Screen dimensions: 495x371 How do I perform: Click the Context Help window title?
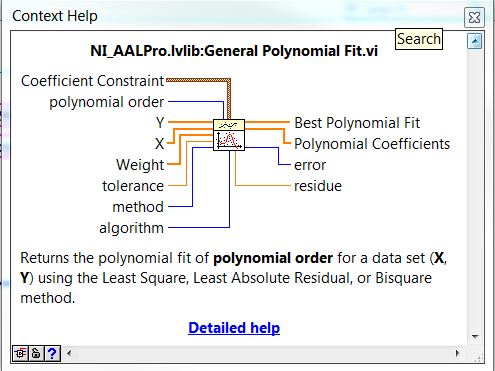pos(55,16)
